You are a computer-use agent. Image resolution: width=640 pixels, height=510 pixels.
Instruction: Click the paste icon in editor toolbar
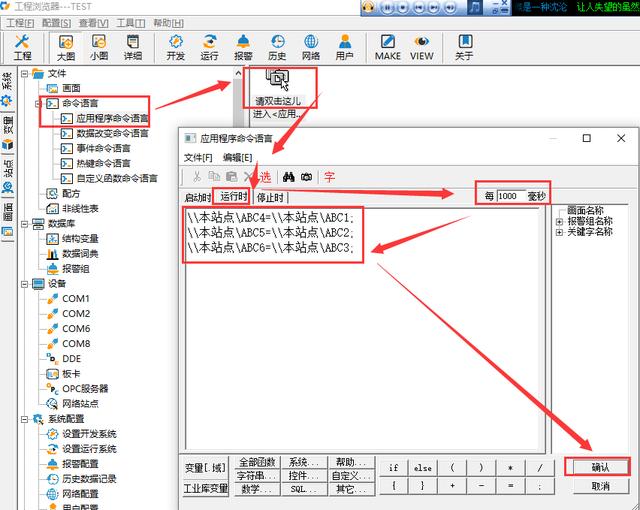point(232,177)
